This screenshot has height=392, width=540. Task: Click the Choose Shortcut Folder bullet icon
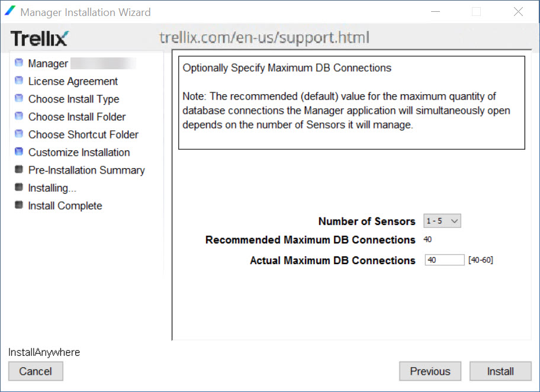(x=19, y=134)
